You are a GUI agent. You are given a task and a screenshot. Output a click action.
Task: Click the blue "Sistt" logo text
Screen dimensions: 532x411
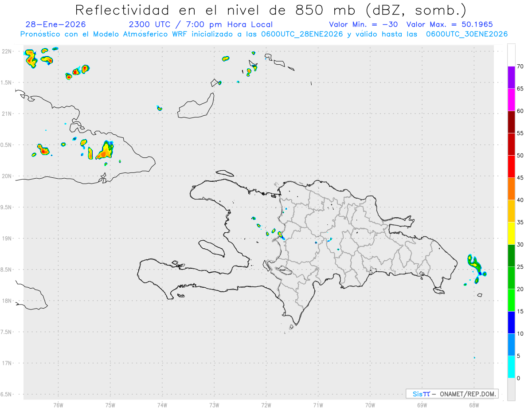[421, 394]
